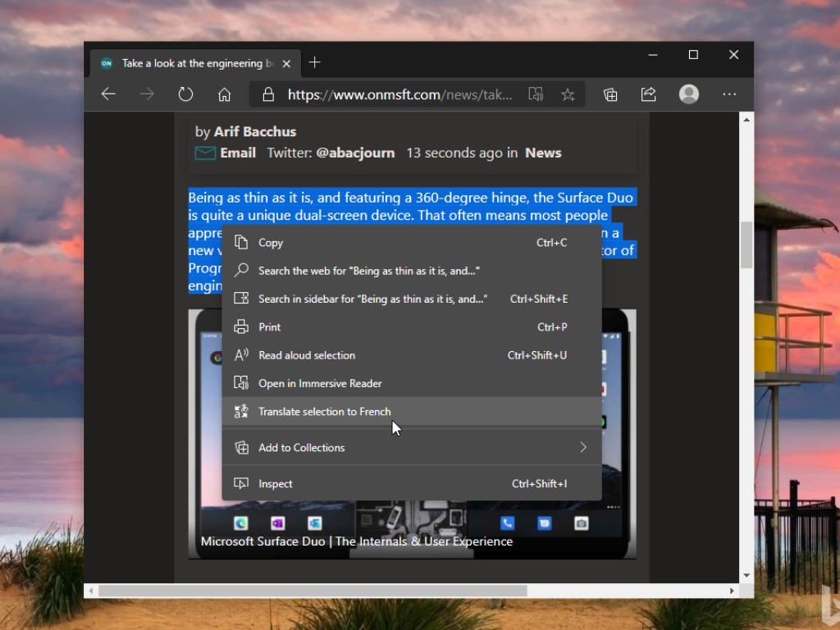The width and height of the screenshot is (840, 630).
Task: Click the Share toolbar icon
Action: tap(649, 94)
